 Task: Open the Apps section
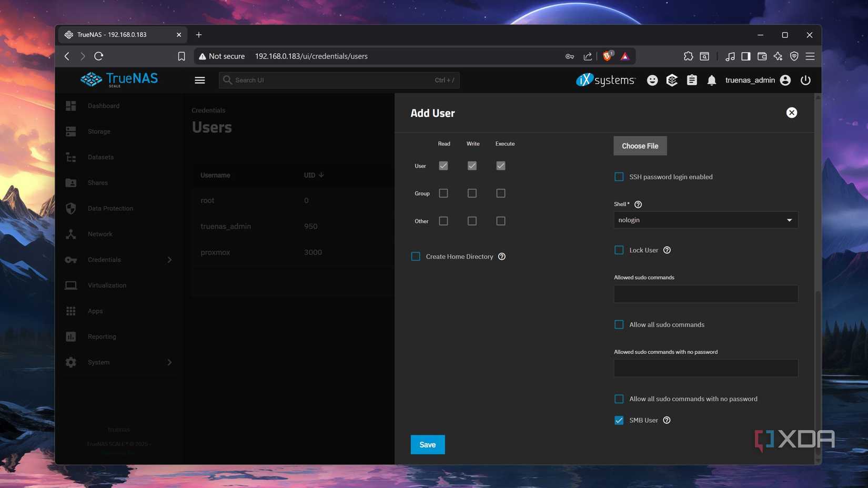tap(95, 311)
